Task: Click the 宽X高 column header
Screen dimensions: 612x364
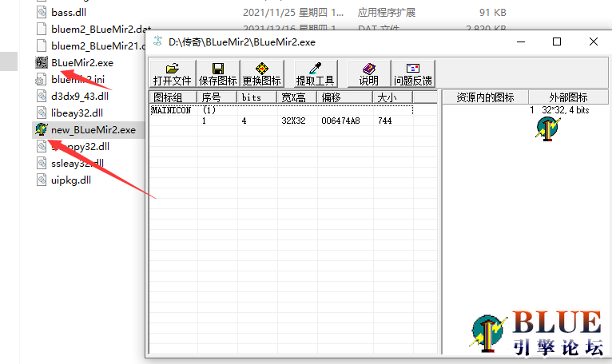Action: (x=296, y=97)
